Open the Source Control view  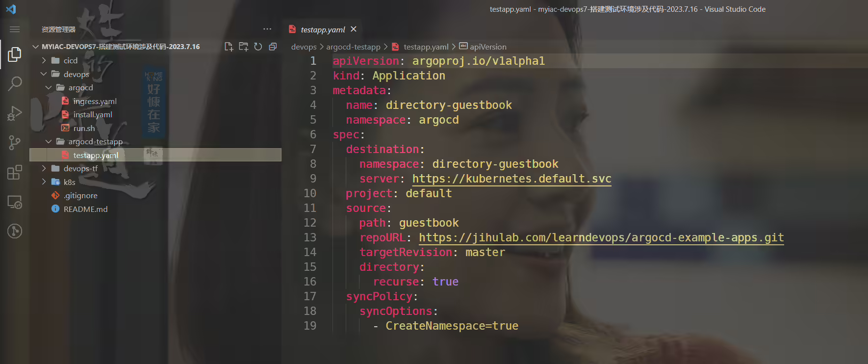click(15, 143)
